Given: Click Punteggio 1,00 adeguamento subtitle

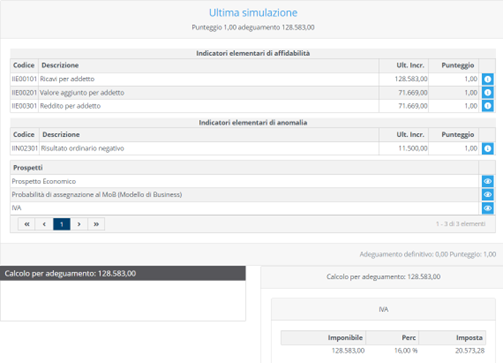Looking at the screenshot, I should click(253, 27).
